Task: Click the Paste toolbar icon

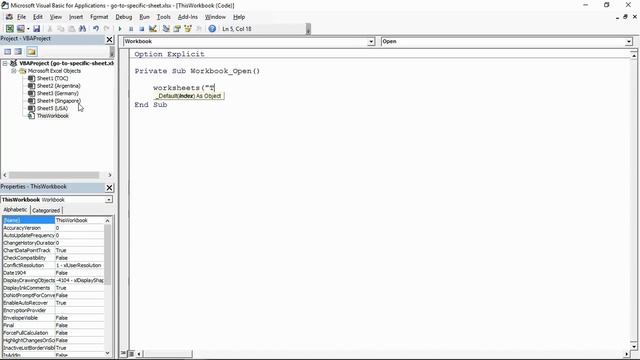Action: tap(71, 29)
